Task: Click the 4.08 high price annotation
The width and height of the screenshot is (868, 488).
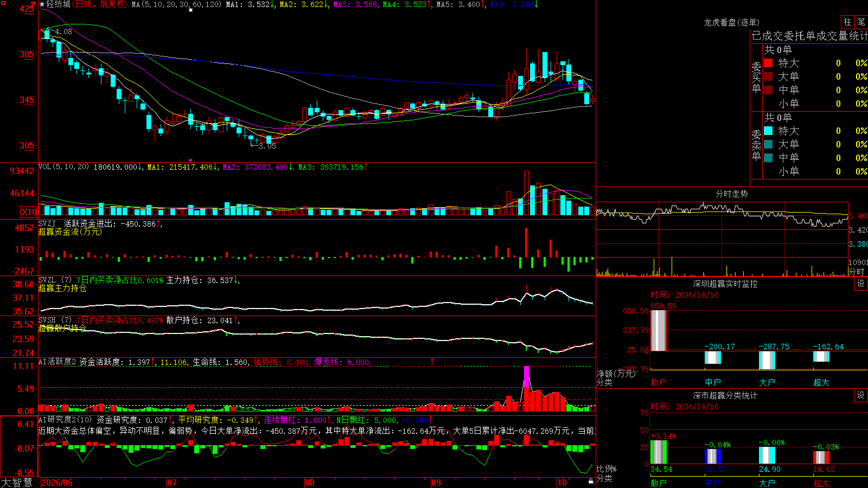Action: point(63,31)
